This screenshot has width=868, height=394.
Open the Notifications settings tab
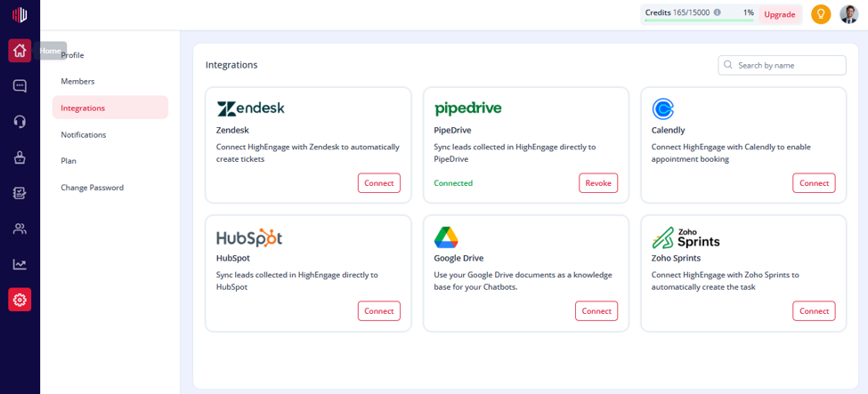coord(84,134)
